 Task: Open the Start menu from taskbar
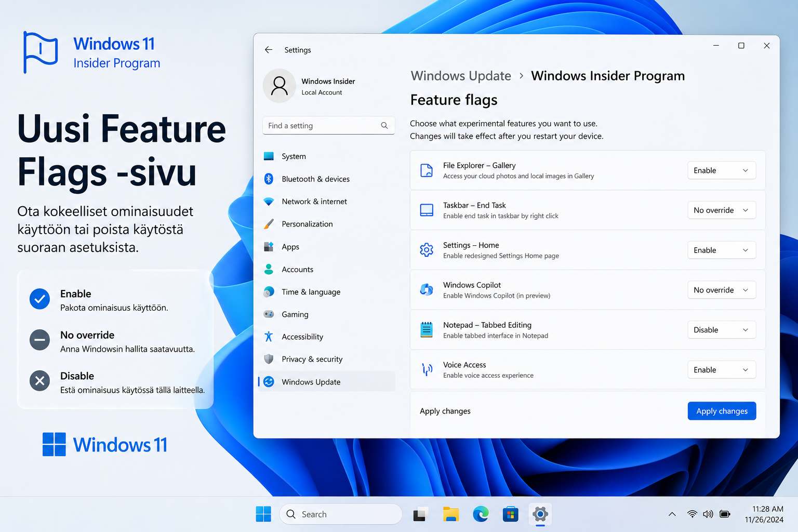pyautogui.click(x=263, y=514)
